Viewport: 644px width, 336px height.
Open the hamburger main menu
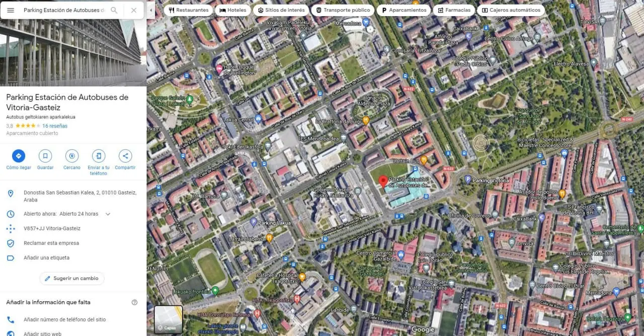pyautogui.click(x=11, y=10)
